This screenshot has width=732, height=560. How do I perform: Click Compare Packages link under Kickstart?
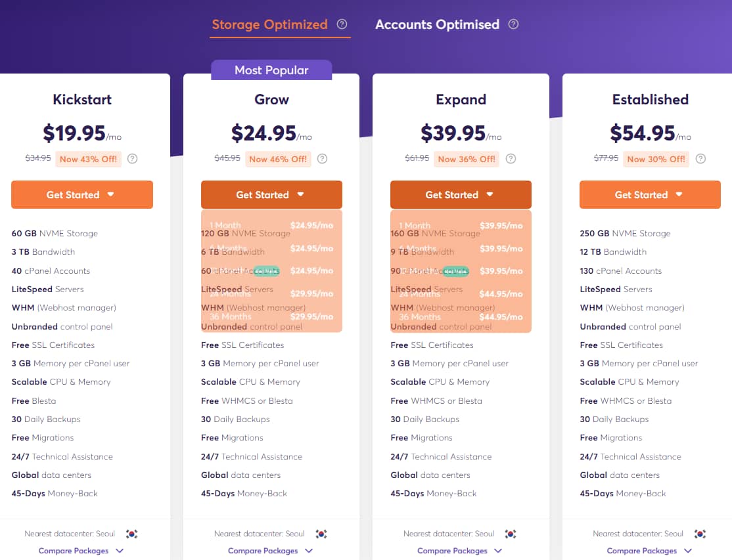(81, 551)
